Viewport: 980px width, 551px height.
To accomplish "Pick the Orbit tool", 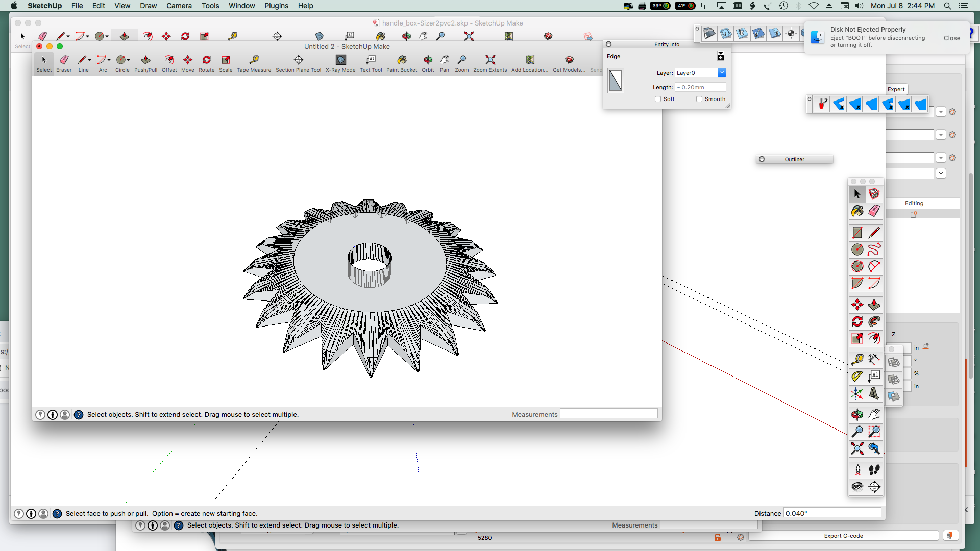I will click(x=428, y=61).
